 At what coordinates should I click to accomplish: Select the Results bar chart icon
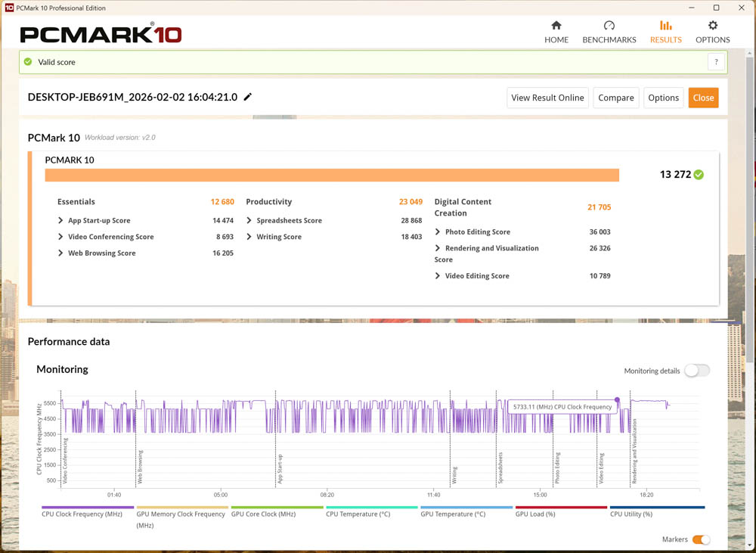pyautogui.click(x=665, y=26)
